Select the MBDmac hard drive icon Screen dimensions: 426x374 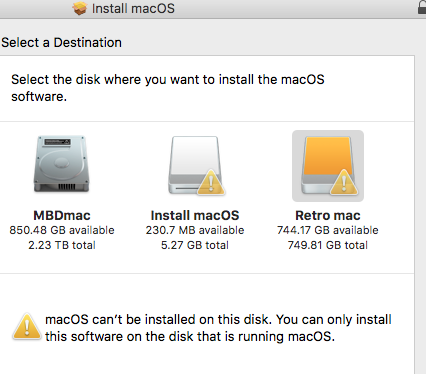tap(62, 164)
